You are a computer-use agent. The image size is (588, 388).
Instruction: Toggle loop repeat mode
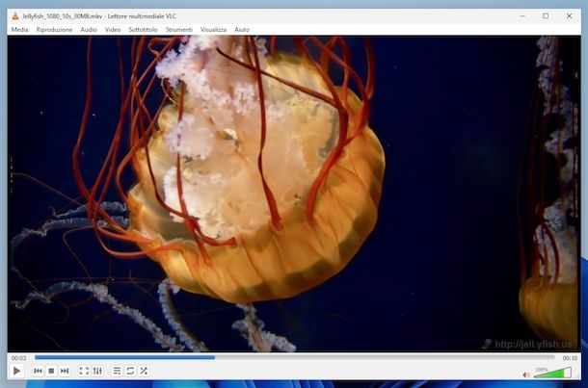pos(130,371)
